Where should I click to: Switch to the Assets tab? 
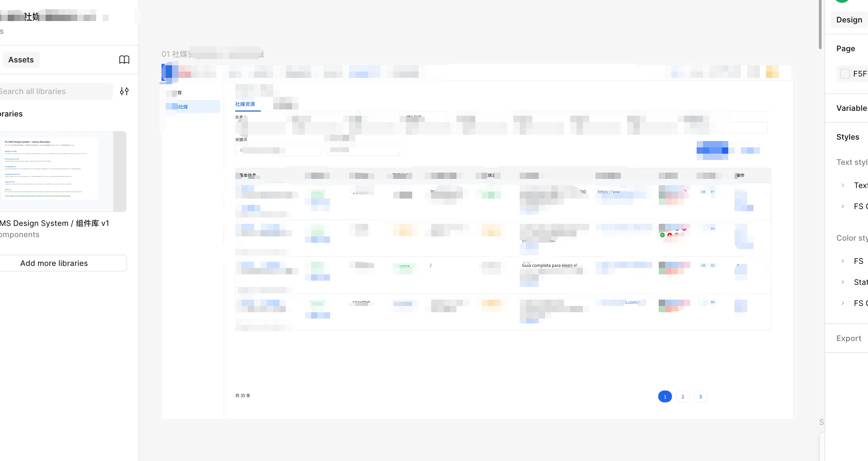(21, 60)
